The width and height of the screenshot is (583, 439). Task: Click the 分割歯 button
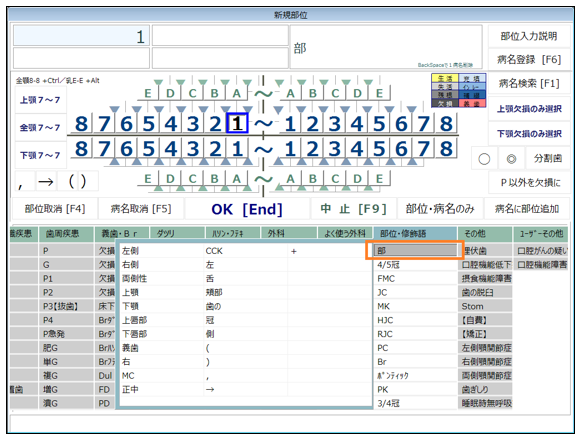pos(548,159)
